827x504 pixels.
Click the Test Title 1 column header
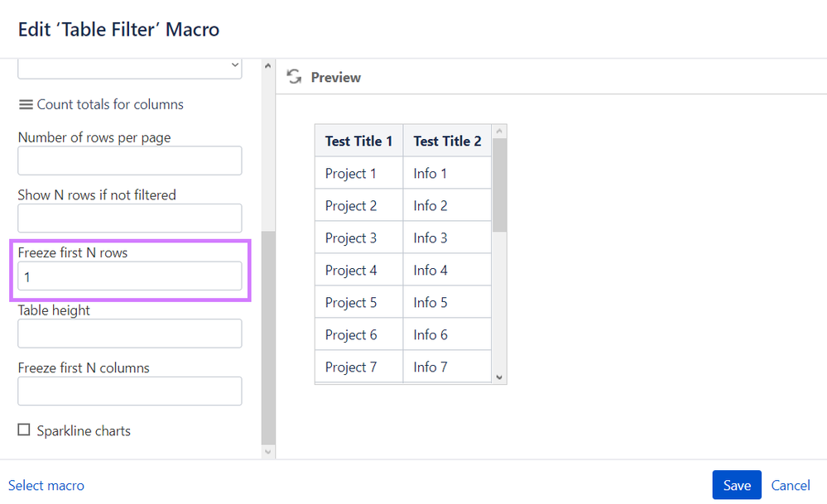[358, 141]
